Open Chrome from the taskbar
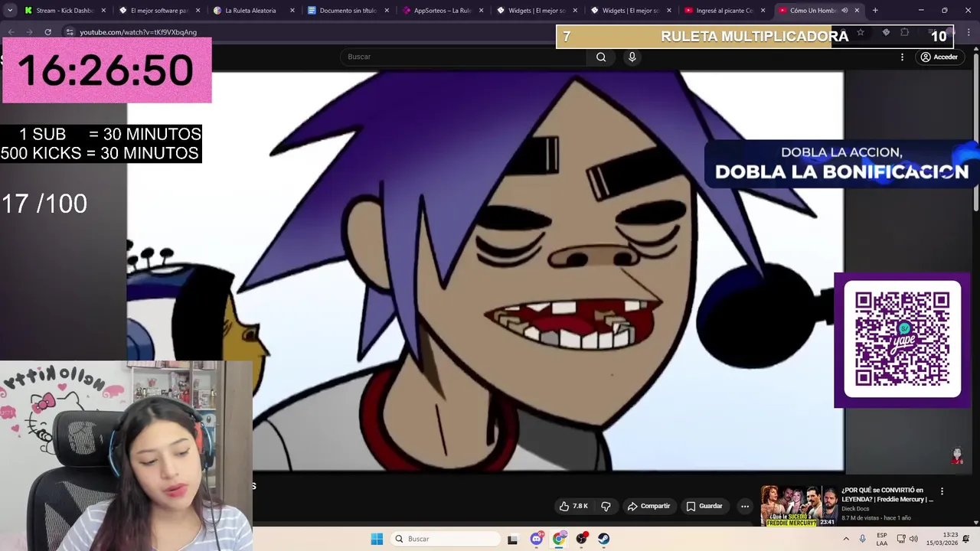Image resolution: width=980 pixels, height=551 pixels. coord(559,539)
